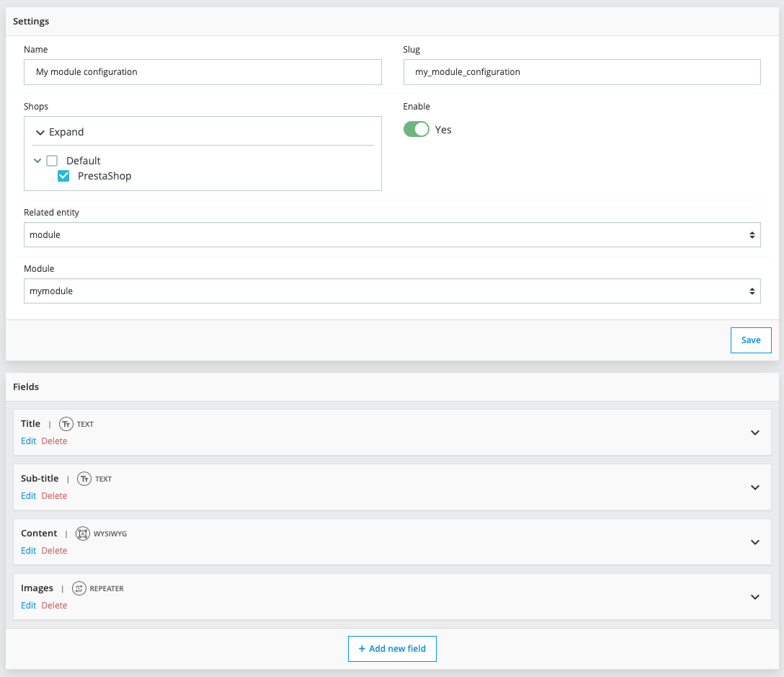Click the Add new field button
Screen dimensions: 784x677
coord(392,649)
